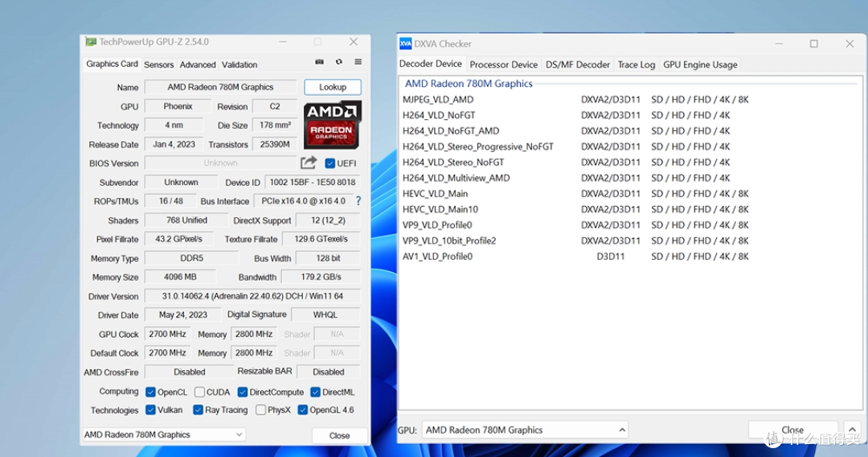
Task: Select H264_VLD_Stereo_Progressive_NoFGT row
Action: 567,146
